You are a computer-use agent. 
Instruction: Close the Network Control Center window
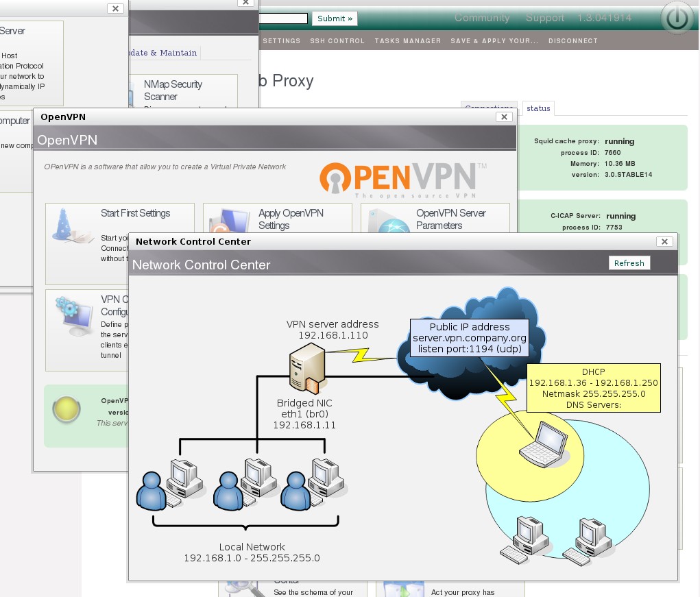click(x=664, y=241)
